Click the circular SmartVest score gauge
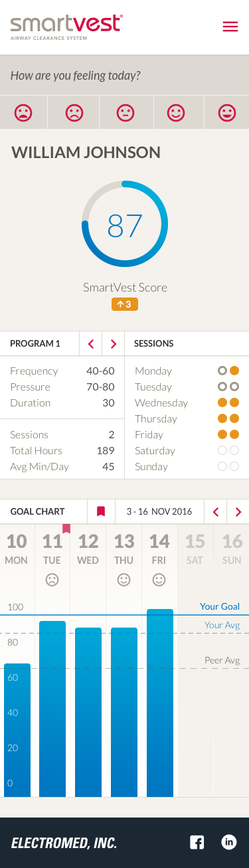 coord(125,224)
